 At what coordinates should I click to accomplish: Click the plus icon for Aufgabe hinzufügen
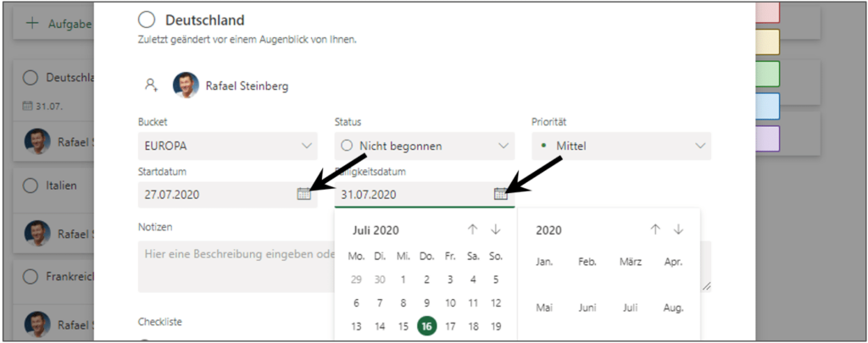tap(33, 24)
